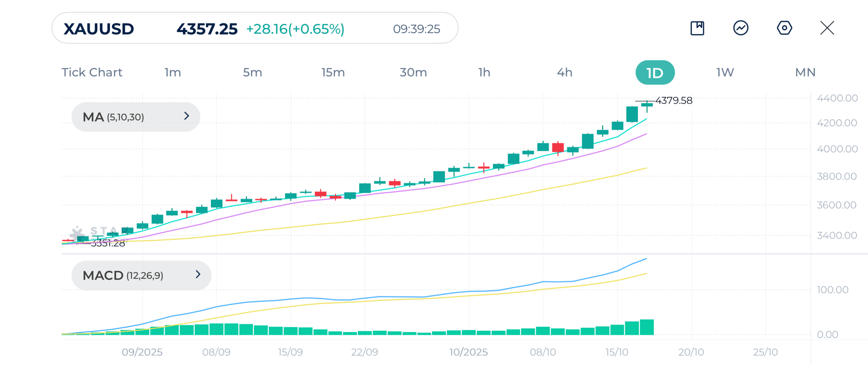Open the hexagonal chart settings icon
Image resolution: width=868 pixels, height=385 pixels.
coord(784,28)
